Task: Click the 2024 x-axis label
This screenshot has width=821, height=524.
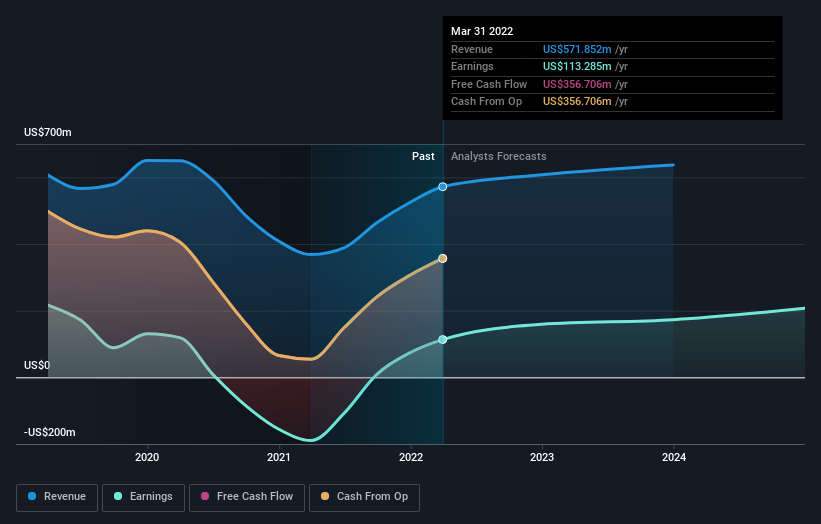Action: 674,458
